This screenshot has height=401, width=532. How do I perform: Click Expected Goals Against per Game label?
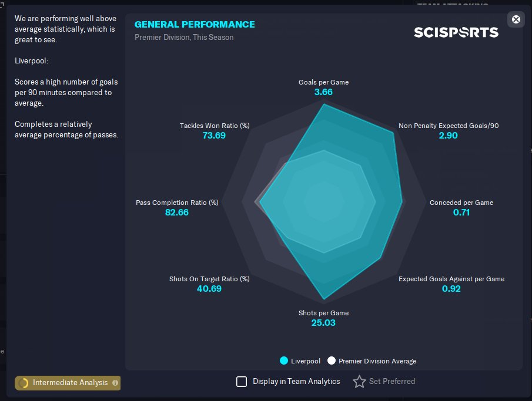pyautogui.click(x=451, y=279)
